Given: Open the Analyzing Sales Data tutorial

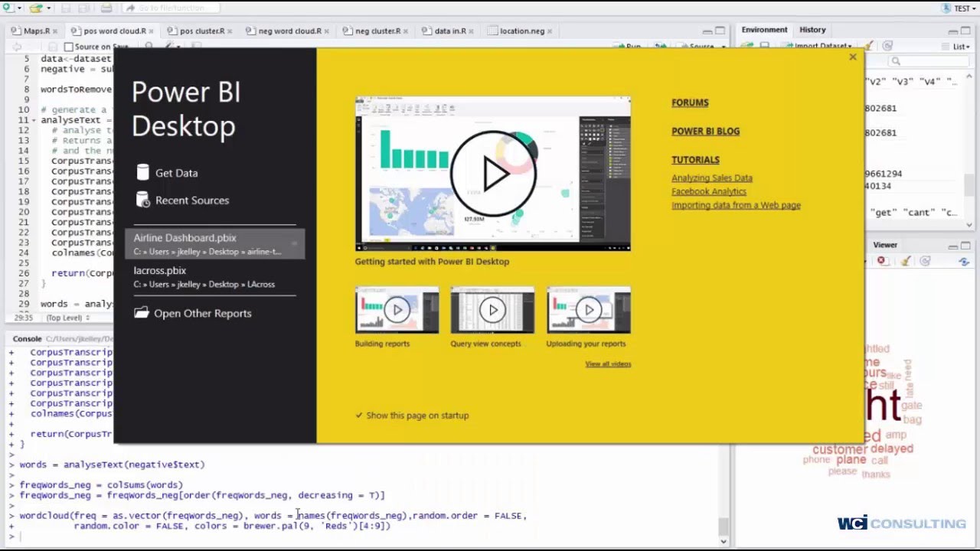Looking at the screenshot, I should (x=711, y=178).
